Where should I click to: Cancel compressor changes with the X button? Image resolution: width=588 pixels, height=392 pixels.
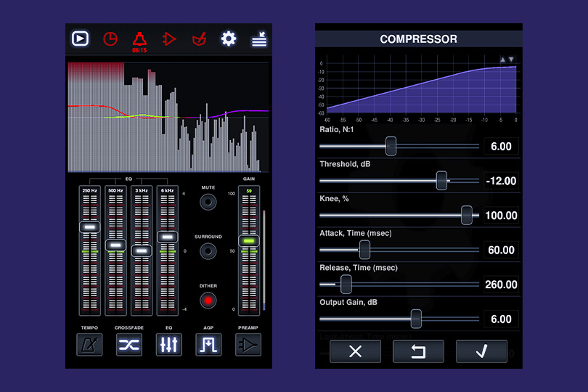[x=355, y=351]
